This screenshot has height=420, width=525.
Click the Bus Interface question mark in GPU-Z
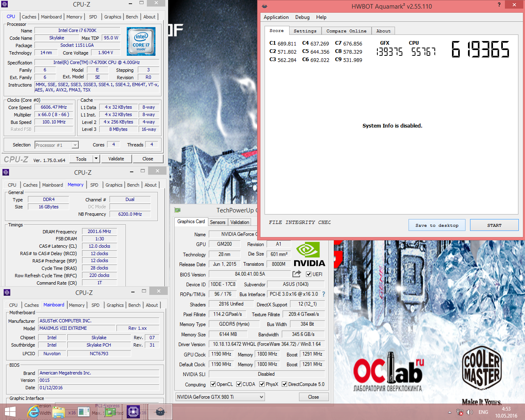point(323,294)
